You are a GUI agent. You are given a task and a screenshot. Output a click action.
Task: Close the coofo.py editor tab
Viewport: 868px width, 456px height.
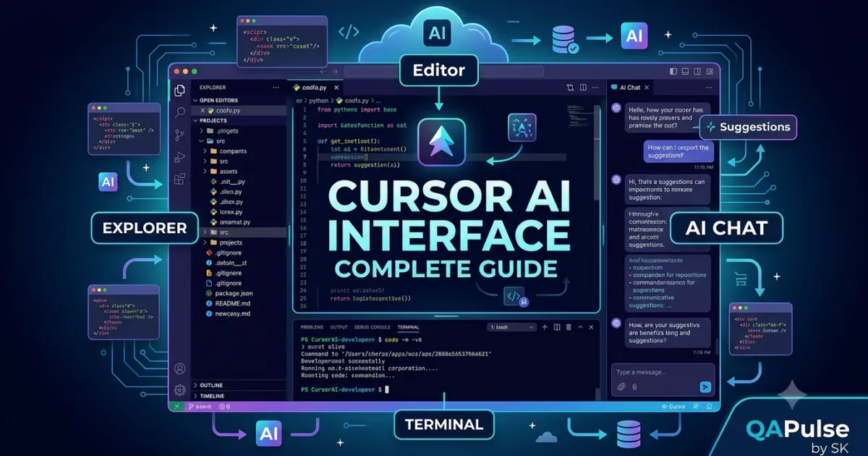click(336, 88)
